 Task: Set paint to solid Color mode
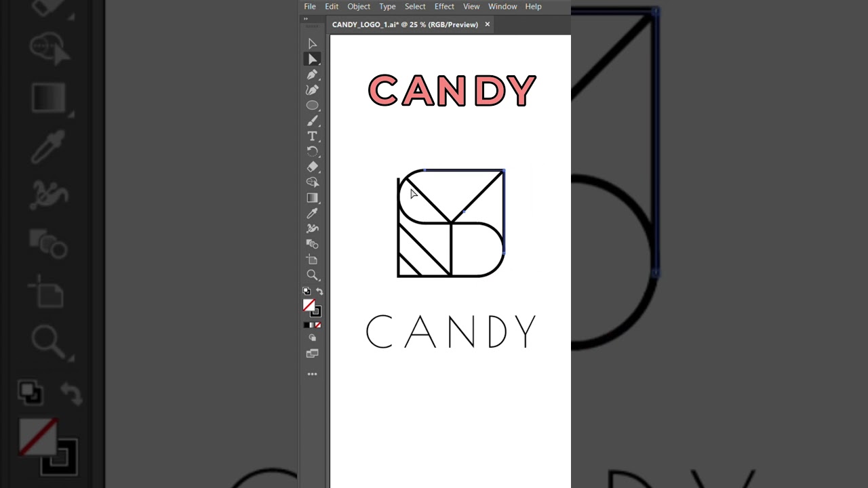306,325
